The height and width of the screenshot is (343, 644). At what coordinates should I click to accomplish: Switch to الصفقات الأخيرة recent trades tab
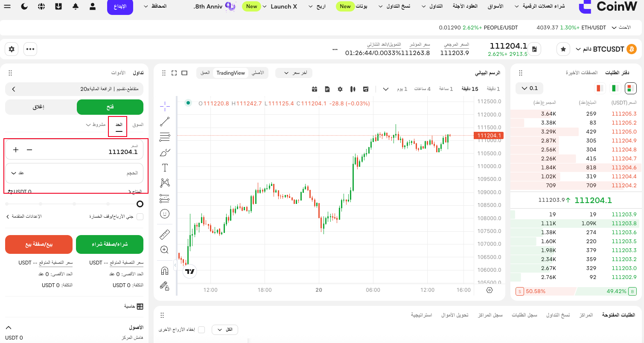[582, 73]
